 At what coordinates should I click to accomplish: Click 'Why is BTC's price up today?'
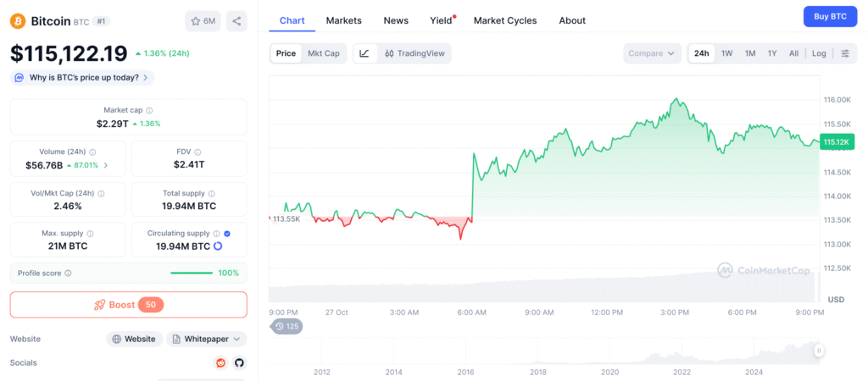[82, 77]
